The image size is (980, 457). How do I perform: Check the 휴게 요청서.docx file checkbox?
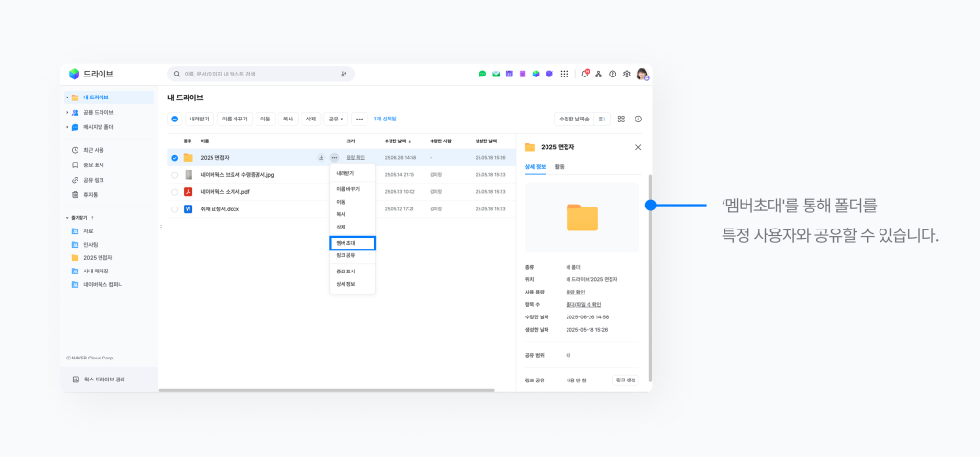pos(174,208)
